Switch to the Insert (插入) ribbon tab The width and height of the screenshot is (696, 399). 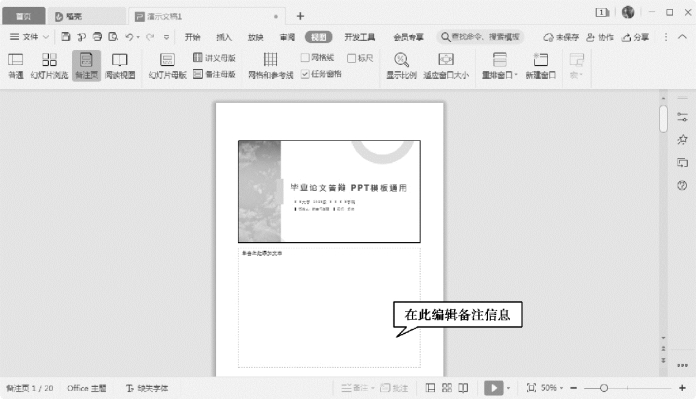point(224,37)
